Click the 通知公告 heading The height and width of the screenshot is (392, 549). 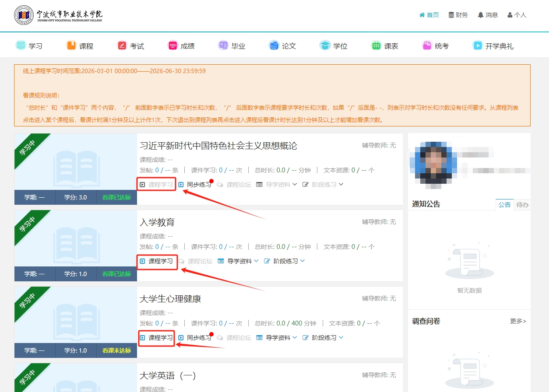(426, 204)
